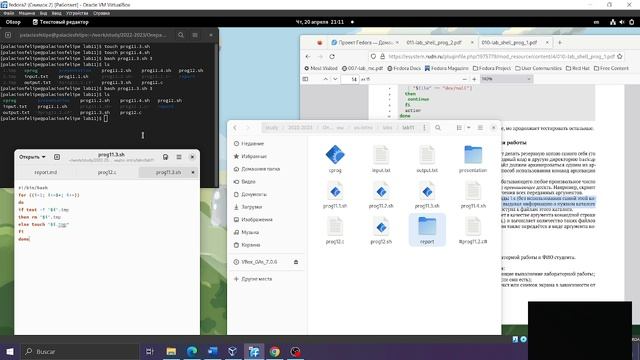The height and width of the screenshot is (360, 640).
Task: Open view options dropdown in file manager
Action: point(469,128)
